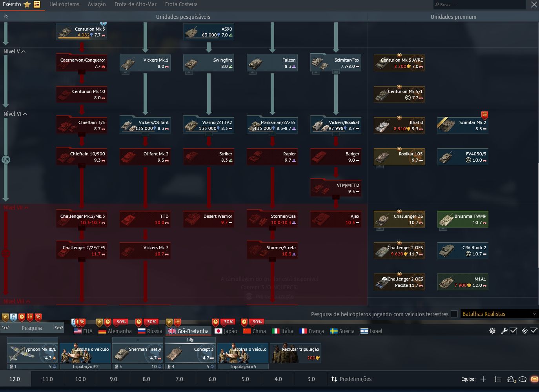Open the Batalhas Realistas dropdown
The image size is (539, 392).
click(499, 314)
